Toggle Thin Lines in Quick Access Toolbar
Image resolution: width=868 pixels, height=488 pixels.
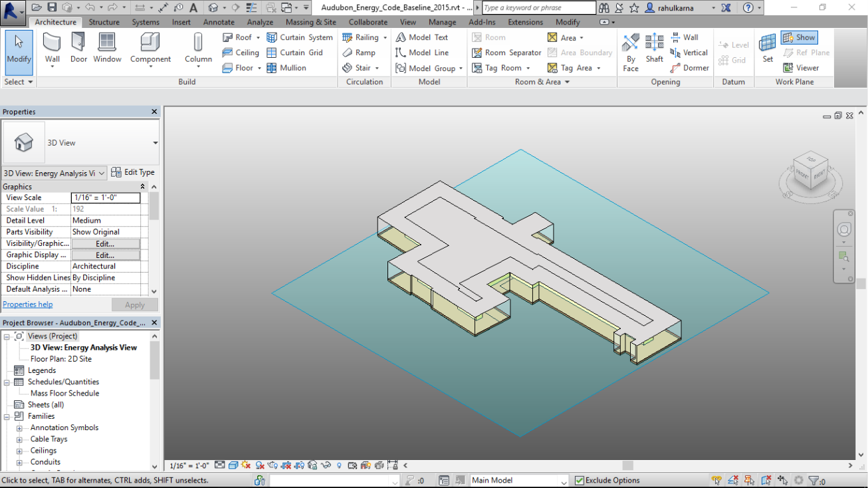pyautogui.click(x=251, y=7)
